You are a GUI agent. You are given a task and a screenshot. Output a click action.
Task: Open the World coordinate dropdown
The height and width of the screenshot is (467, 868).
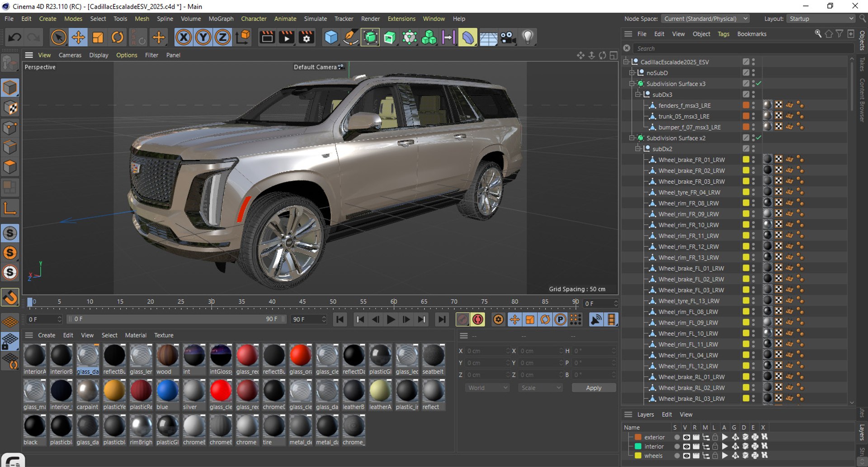click(487, 388)
